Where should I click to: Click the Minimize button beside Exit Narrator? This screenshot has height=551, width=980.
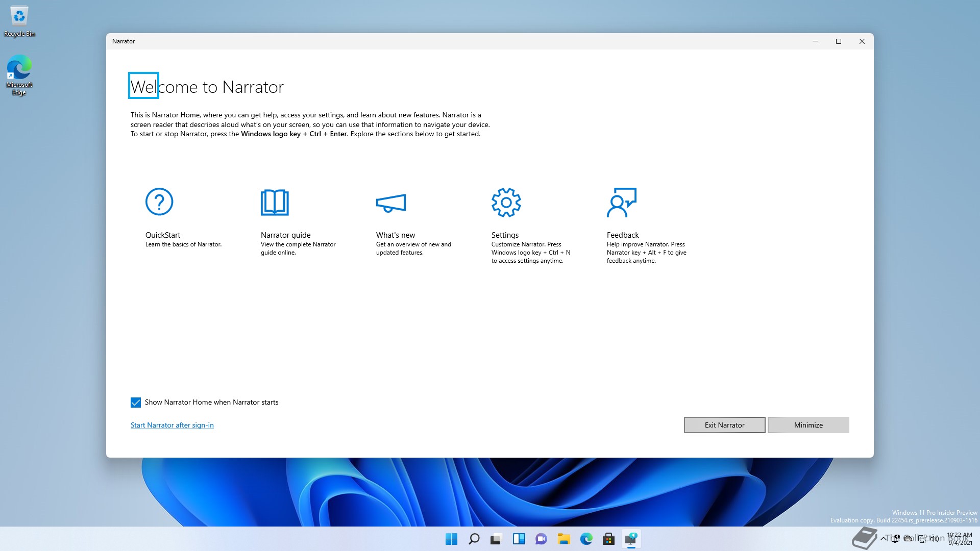(x=808, y=425)
